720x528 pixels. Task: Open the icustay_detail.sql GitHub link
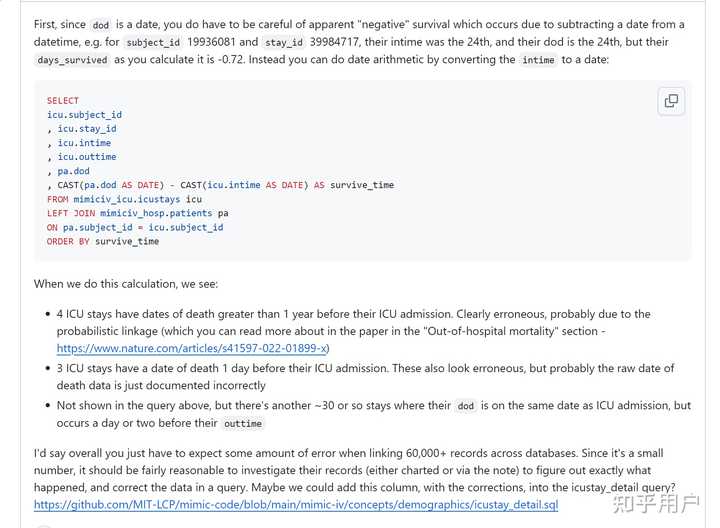(296, 505)
